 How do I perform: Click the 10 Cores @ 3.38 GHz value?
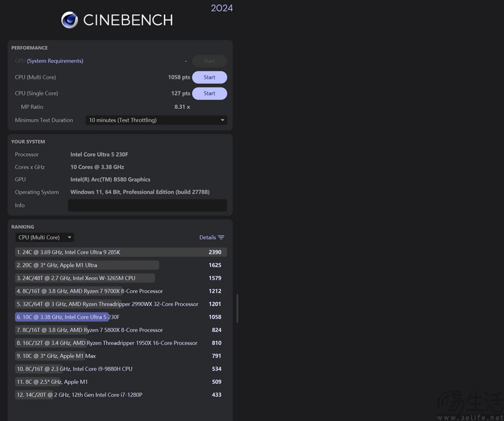click(x=97, y=167)
